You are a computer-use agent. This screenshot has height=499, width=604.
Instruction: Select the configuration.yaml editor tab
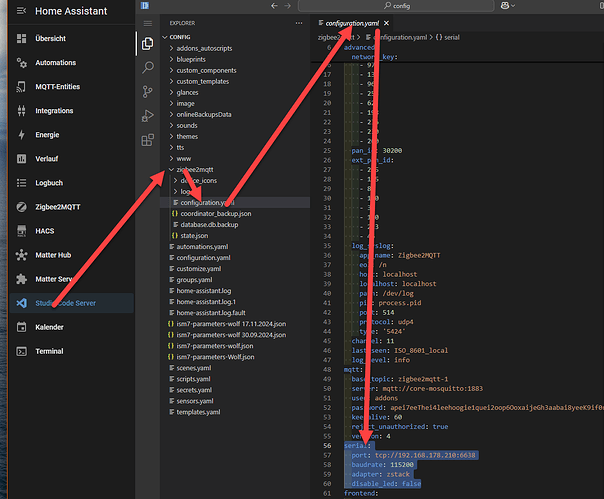pos(352,24)
